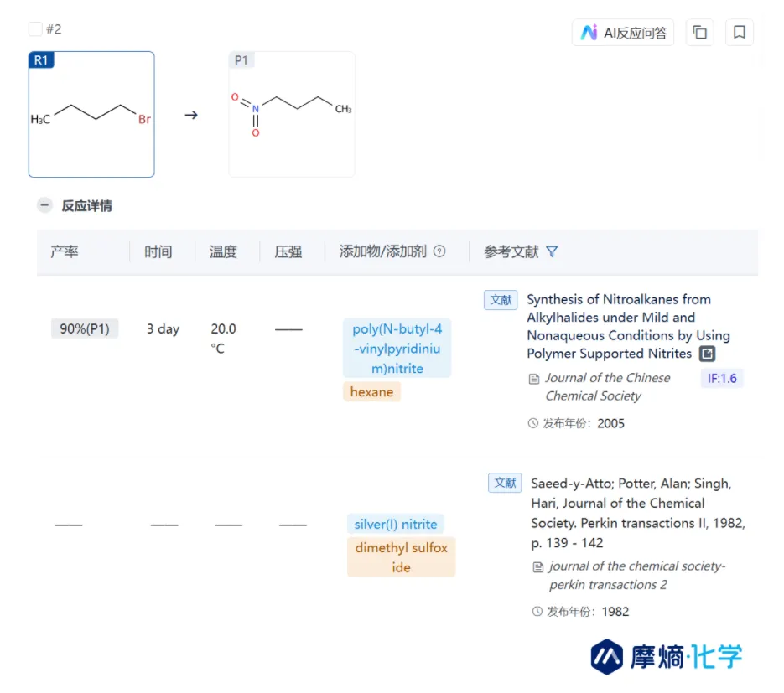This screenshot has width=784, height=693.
Task: Select the checkbox for reaction #2
Action: click(35, 29)
